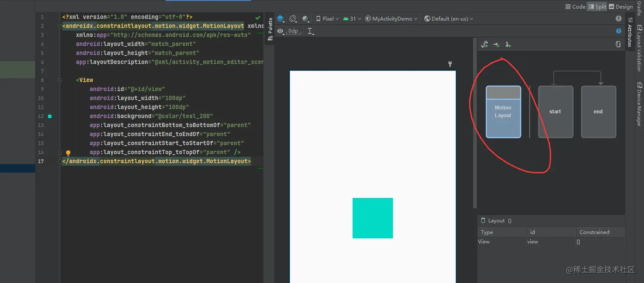Image resolution: width=644 pixels, height=283 pixels.
Task: Click the layout_constraintTop_toTopOf code line
Action: coord(165,152)
